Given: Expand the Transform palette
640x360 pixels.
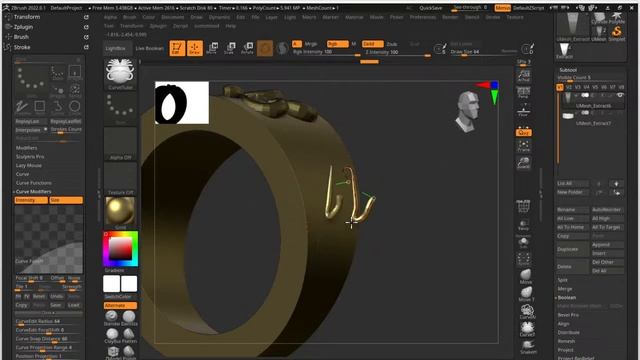Looking at the screenshot, I should point(27,17).
